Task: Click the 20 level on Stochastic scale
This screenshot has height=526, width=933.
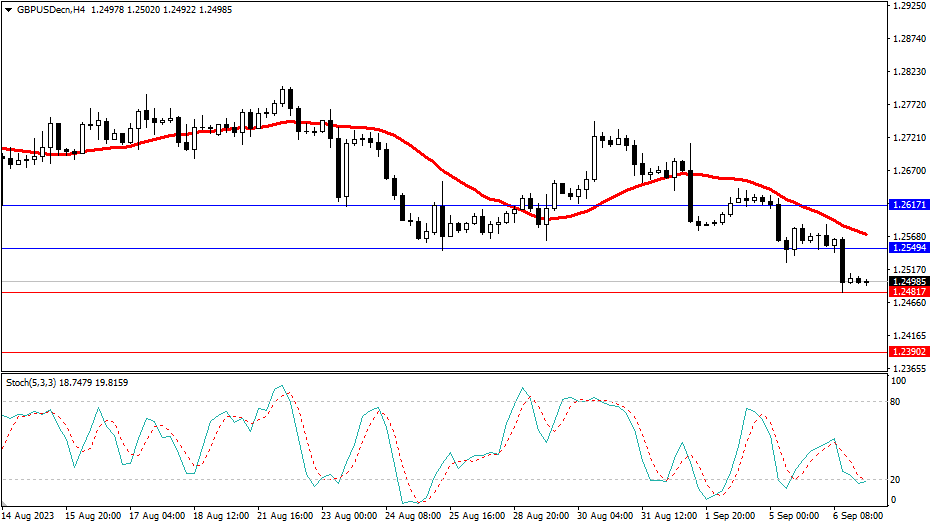Action: (x=897, y=479)
